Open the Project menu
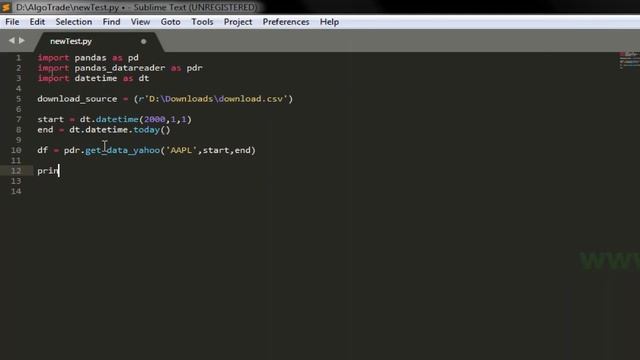The image size is (640, 360). pyautogui.click(x=238, y=22)
